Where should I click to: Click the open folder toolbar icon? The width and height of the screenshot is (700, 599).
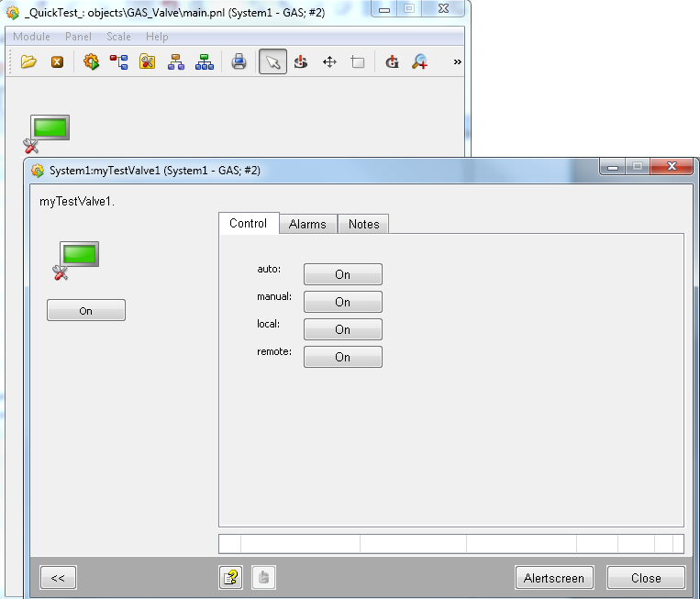click(x=28, y=62)
